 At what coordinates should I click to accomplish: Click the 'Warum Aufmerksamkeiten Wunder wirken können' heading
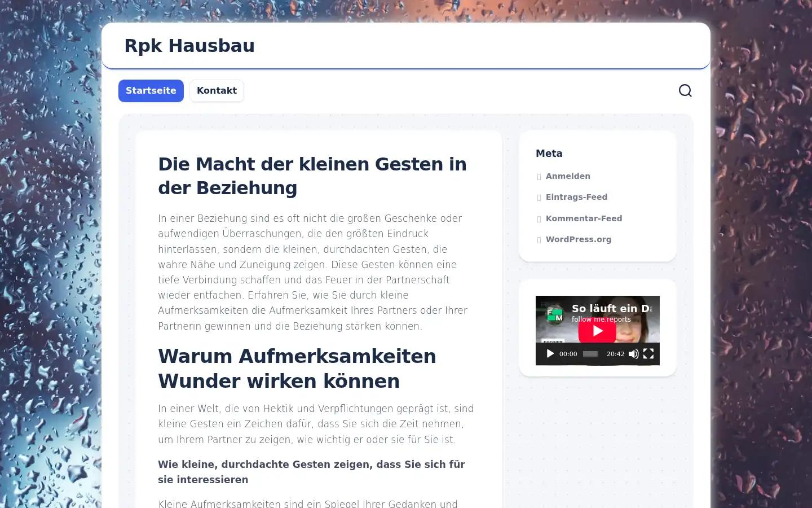(x=297, y=369)
